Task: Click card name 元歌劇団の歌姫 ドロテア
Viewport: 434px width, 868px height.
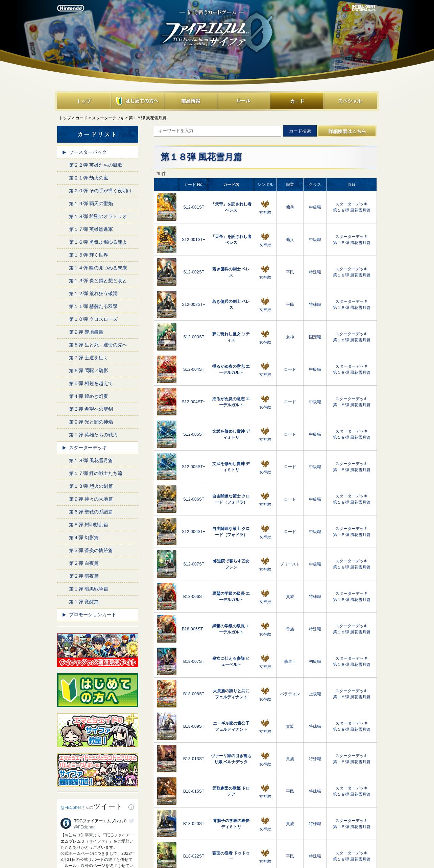Action: click(x=231, y=791)
